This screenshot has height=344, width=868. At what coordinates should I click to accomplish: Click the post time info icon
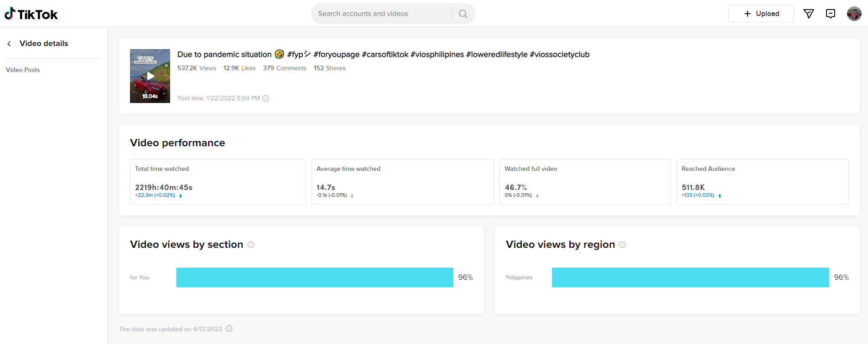[x=265, y=98]
